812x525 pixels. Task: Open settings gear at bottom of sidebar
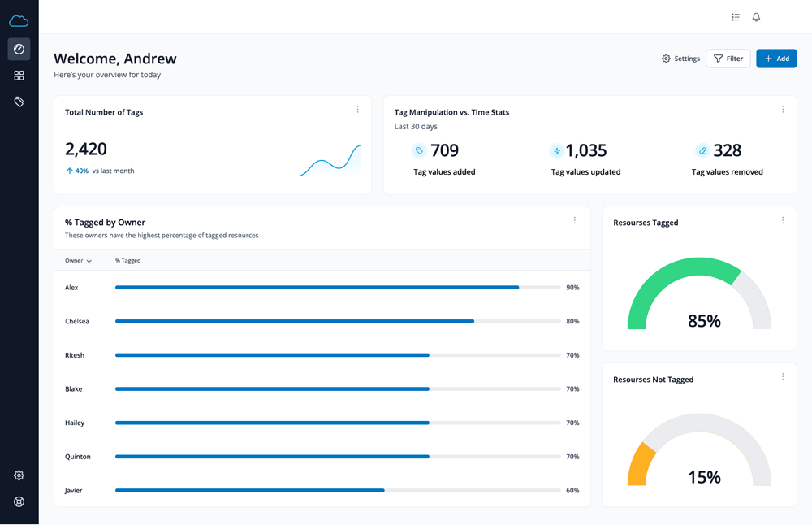point(19,475)
